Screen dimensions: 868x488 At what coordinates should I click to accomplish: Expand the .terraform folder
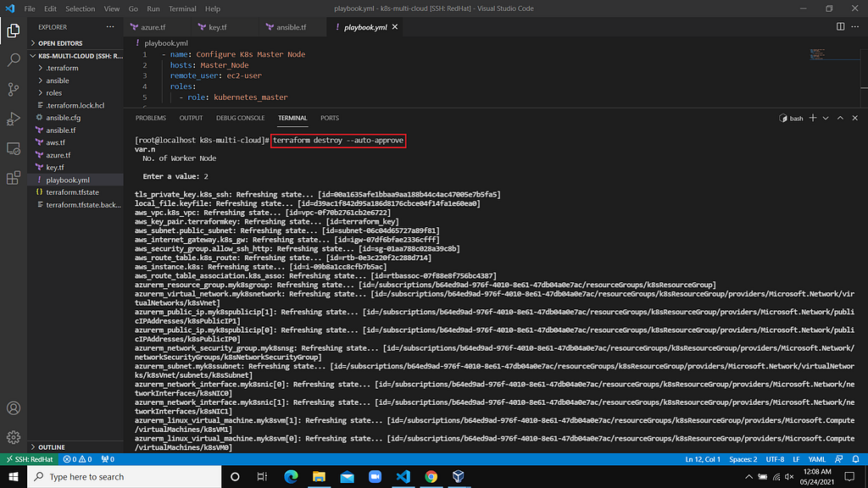click(x=75, y=68)
